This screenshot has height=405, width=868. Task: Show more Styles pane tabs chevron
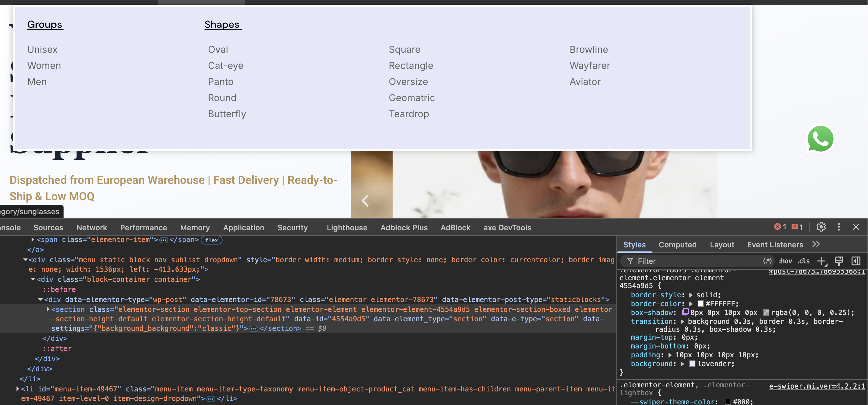tap(816, 244)
